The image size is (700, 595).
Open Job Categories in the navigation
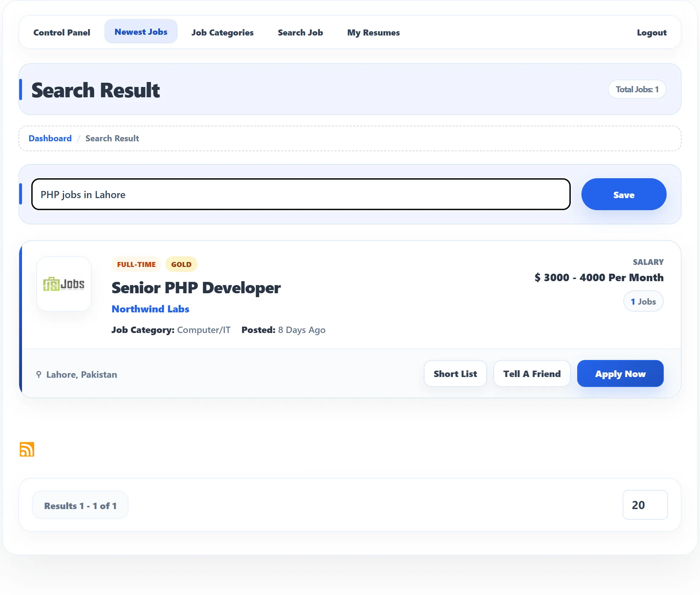pos(223,32)
